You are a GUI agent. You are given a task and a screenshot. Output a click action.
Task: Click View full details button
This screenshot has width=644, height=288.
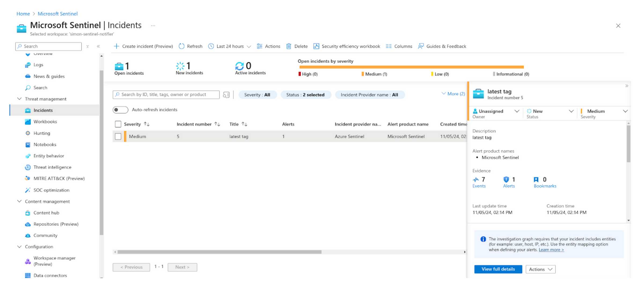point(498,269)
